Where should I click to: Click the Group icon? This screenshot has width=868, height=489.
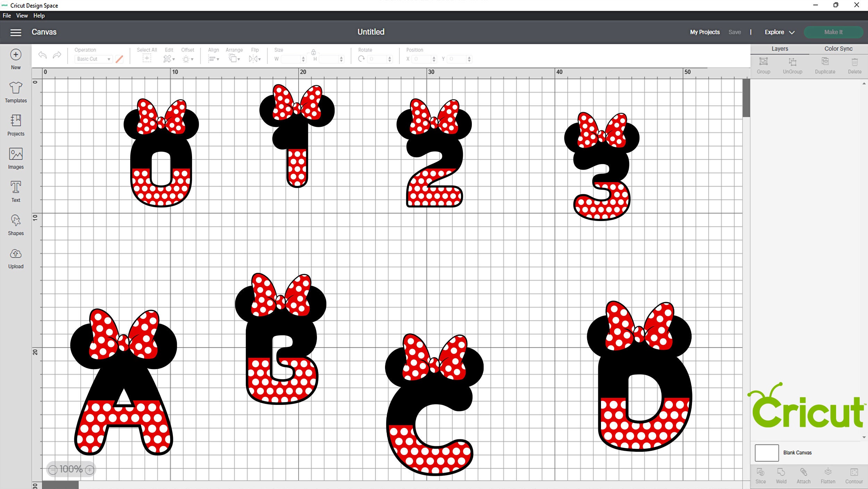(x=763, y=62)
